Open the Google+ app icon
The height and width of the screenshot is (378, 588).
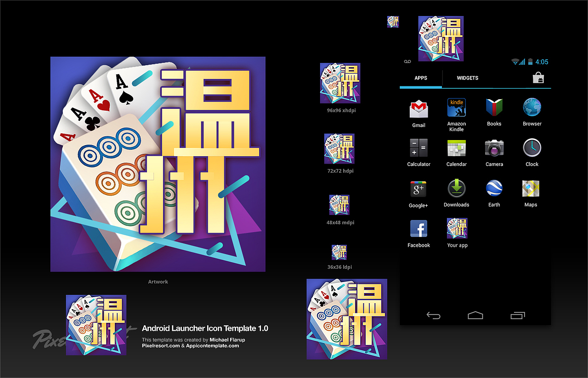click(x=418, y=189)
